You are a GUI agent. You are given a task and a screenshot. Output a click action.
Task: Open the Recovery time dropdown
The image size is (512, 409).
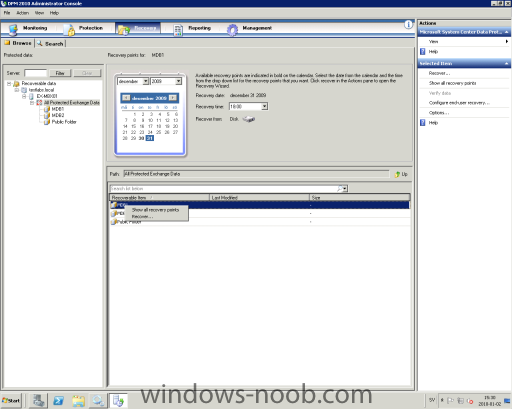264,106
